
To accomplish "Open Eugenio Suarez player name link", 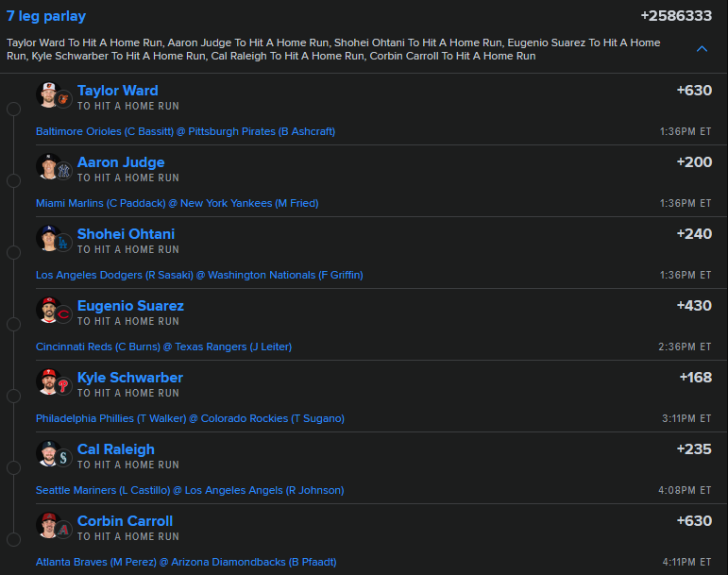I will tap(130, 306).
